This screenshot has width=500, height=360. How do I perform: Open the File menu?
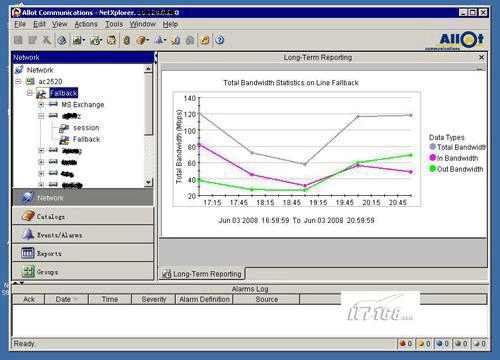click(20, 24)
